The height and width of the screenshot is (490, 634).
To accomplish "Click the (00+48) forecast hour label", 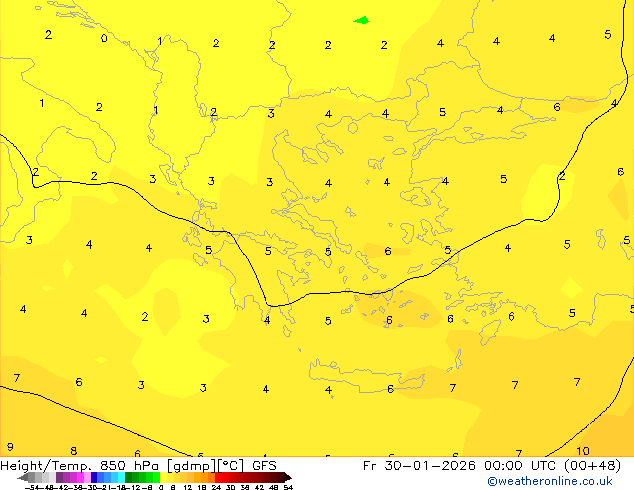I will 592,466.
